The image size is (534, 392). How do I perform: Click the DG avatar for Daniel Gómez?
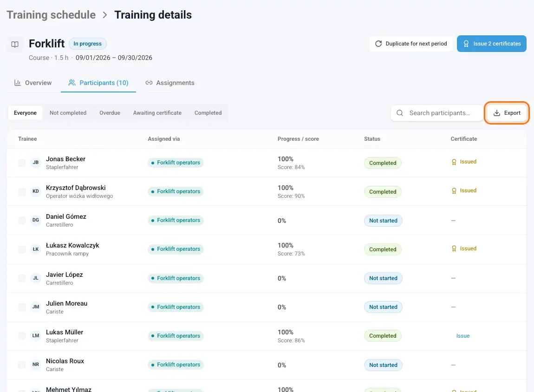[36, 220]
